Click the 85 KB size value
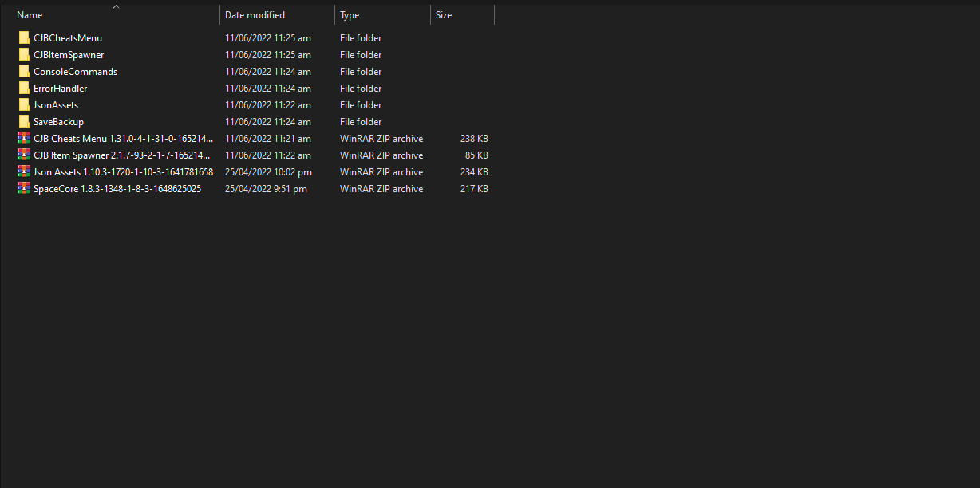Screen dimensions: 980x488 (x=476, y=155)
